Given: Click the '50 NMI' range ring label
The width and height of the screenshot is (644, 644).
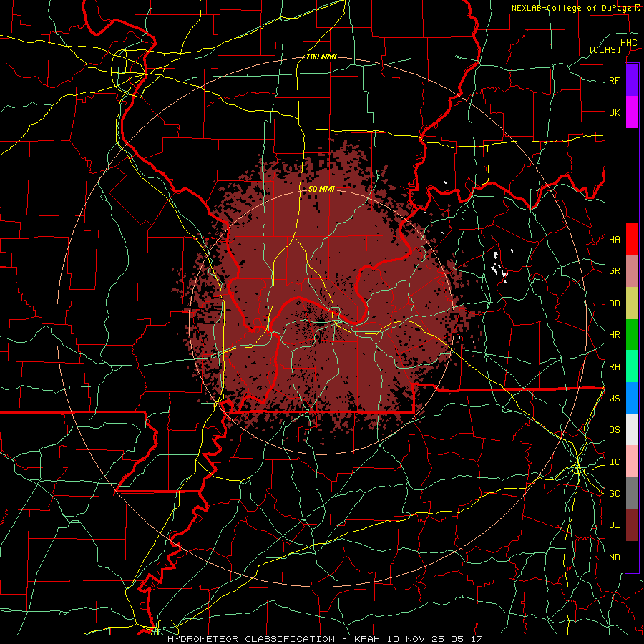Looking at the screenshot, I should (321, 190).
